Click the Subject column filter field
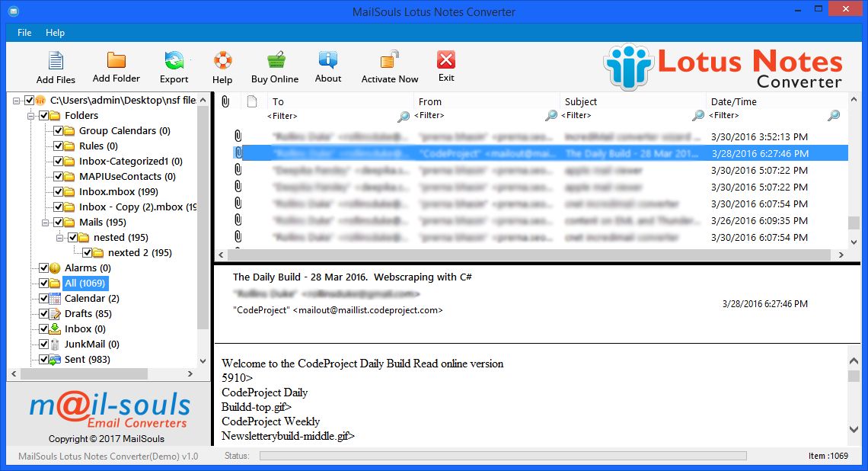The height and width of the screenshot is (471, 868). click(626, 115)
